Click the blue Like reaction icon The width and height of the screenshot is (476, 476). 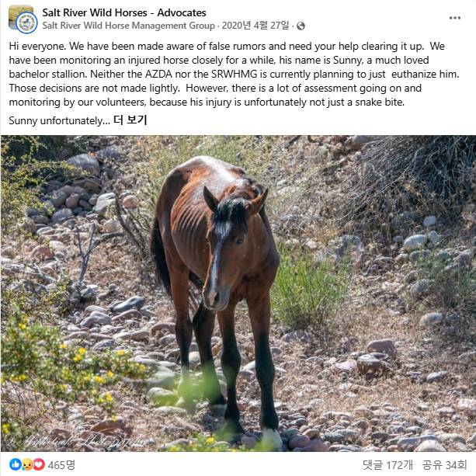tap(16, 464)
